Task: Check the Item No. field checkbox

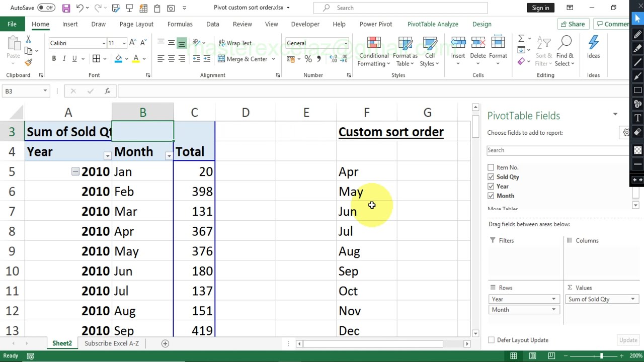Action: coord(491,167)
